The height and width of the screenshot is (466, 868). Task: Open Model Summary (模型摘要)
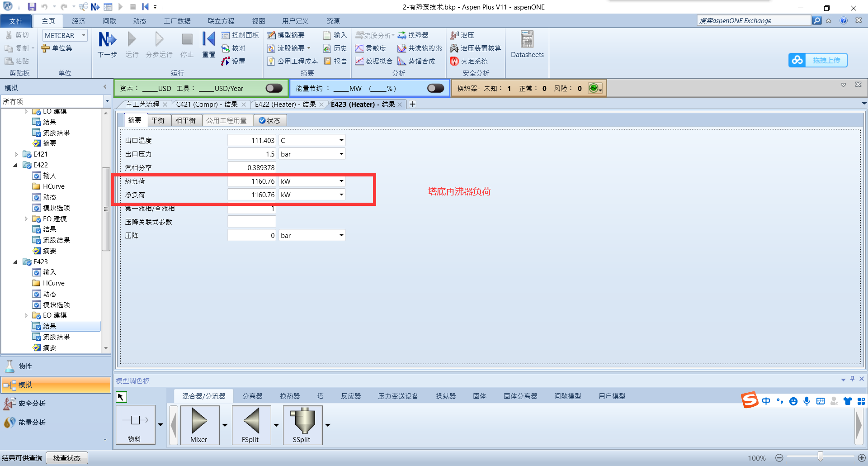point(286,35)
